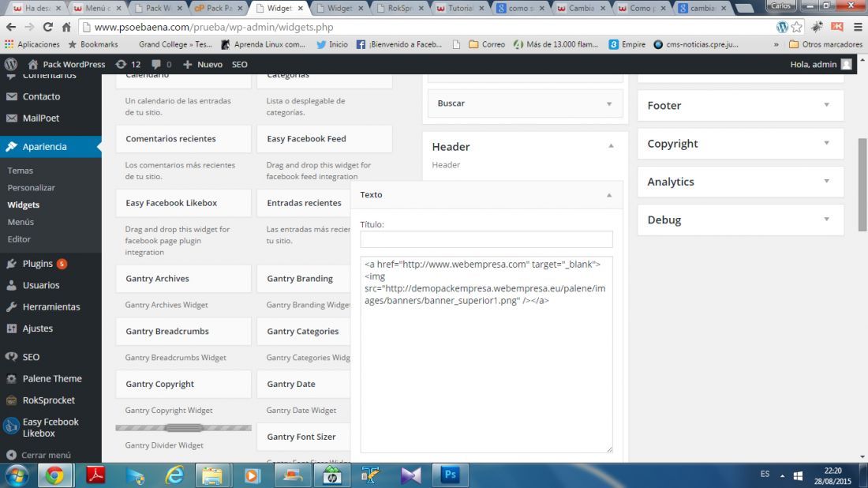Open file explorer folder from the taskbar

[x=211, y=475]
